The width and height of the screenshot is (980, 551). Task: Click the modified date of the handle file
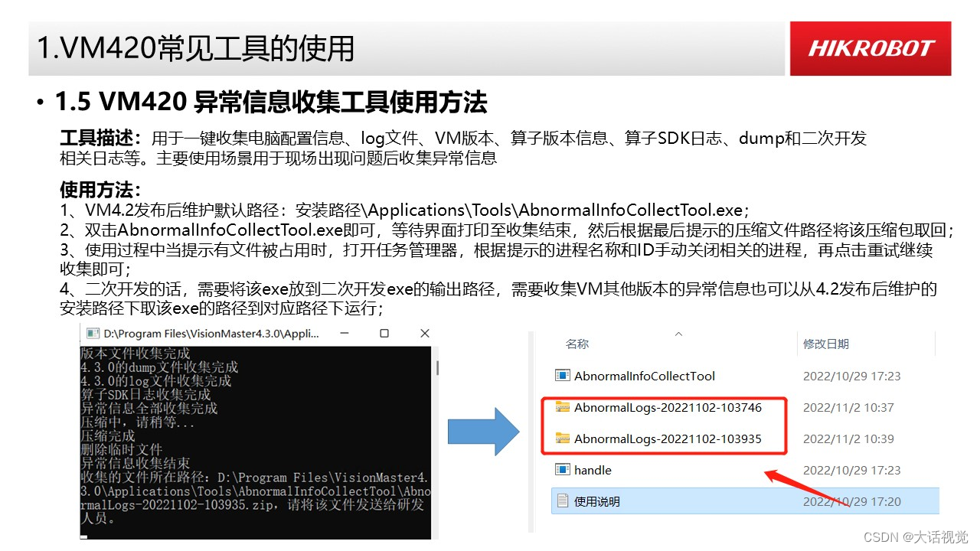point(852,470)
